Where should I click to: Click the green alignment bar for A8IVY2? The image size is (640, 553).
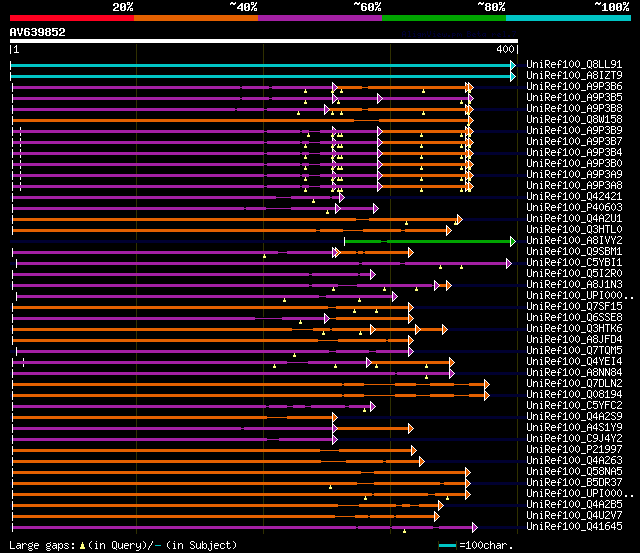[x=427, y=242]
